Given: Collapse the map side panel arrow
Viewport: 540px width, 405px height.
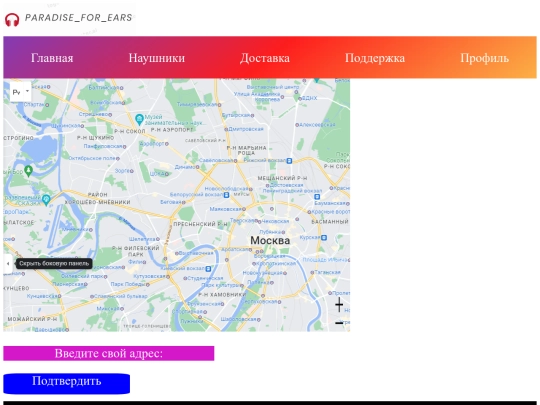Looking at the screenshot, I should click(x=8, y=263).
